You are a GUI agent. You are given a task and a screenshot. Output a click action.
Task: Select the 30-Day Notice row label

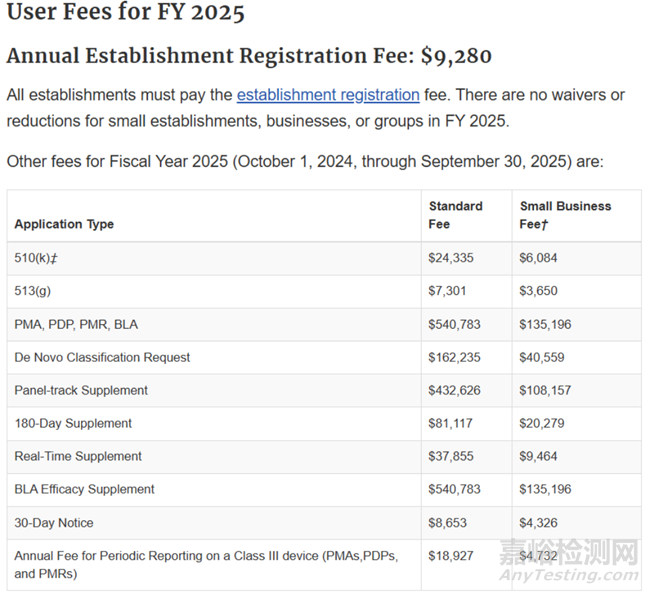point(54,522)
